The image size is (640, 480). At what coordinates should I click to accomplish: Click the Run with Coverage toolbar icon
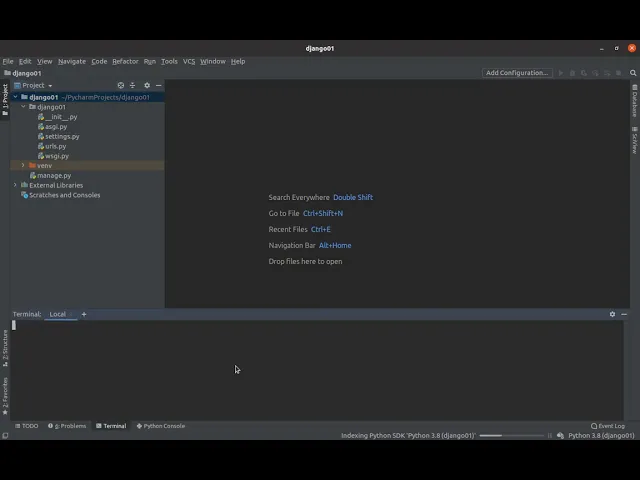click(584, 73)
